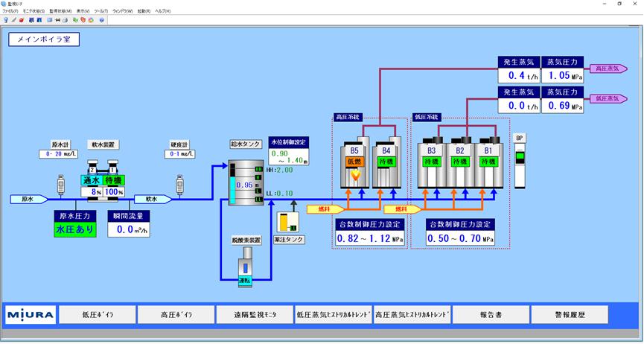
Task: Click the 0.69 MPa steam pressure value
Action: click(562, 106)
